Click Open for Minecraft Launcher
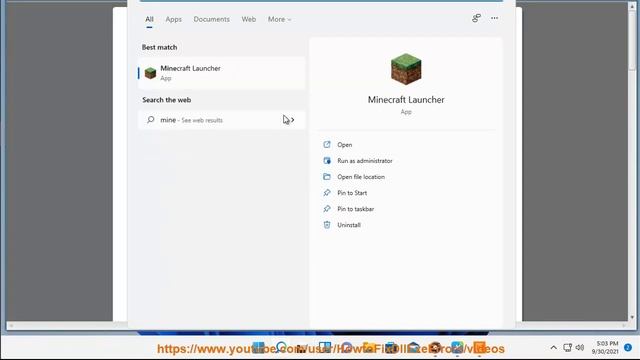 344,145
